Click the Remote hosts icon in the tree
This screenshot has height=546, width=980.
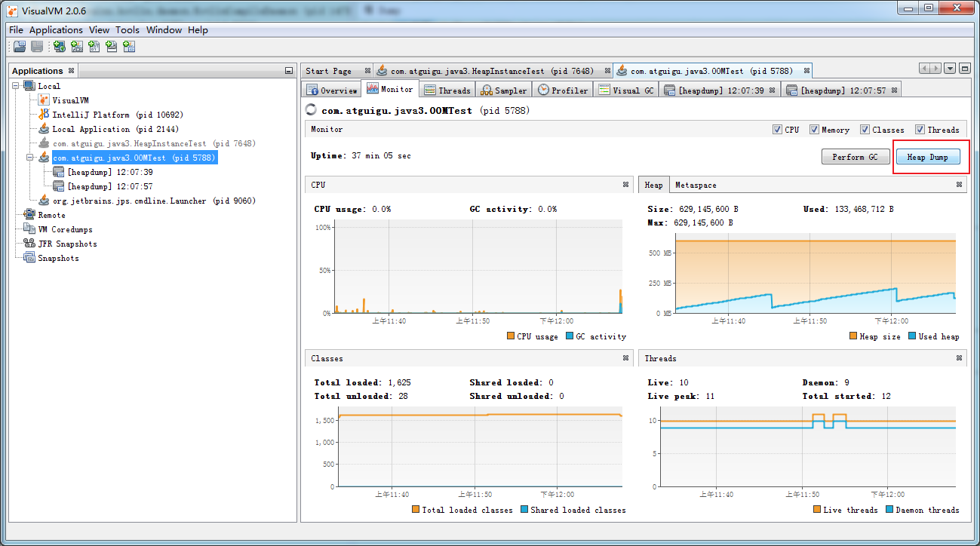[x=29, y=215]
